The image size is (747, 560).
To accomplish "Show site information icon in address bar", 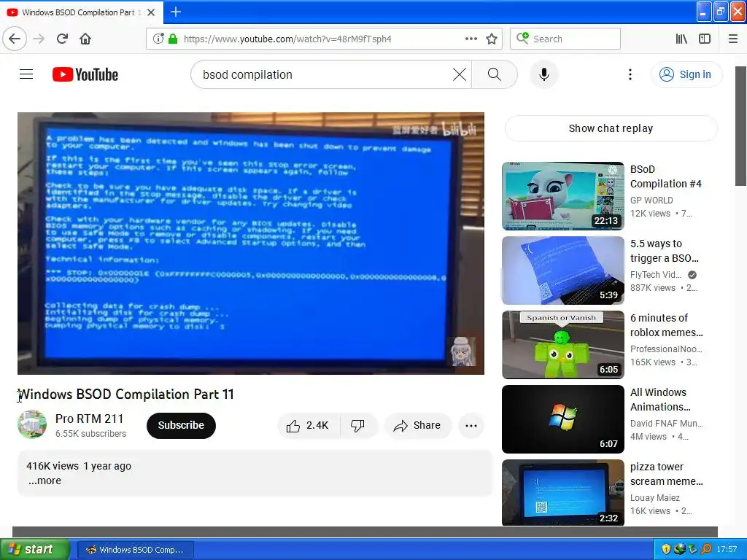I will pyautogui.click(x=158, y=39).
